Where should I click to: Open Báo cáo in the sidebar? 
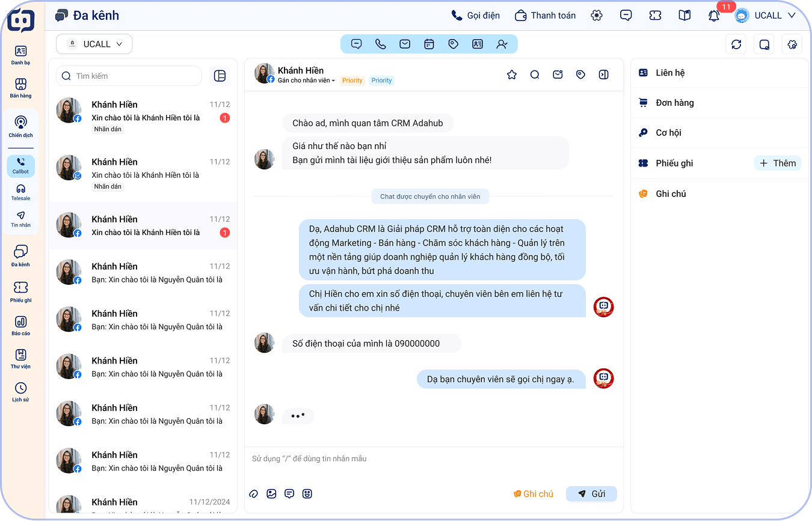20,326
